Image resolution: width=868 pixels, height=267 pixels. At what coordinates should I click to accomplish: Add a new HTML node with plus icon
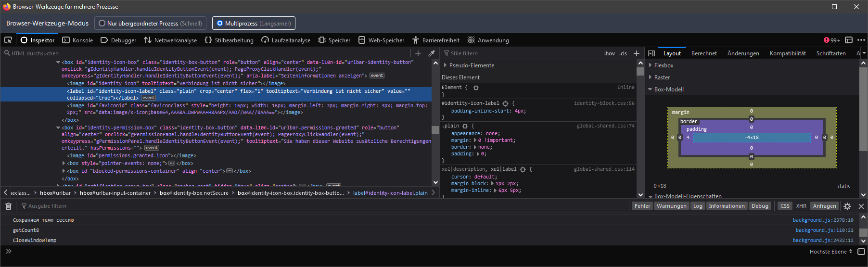pyautogui.click(x=418, y=53)
